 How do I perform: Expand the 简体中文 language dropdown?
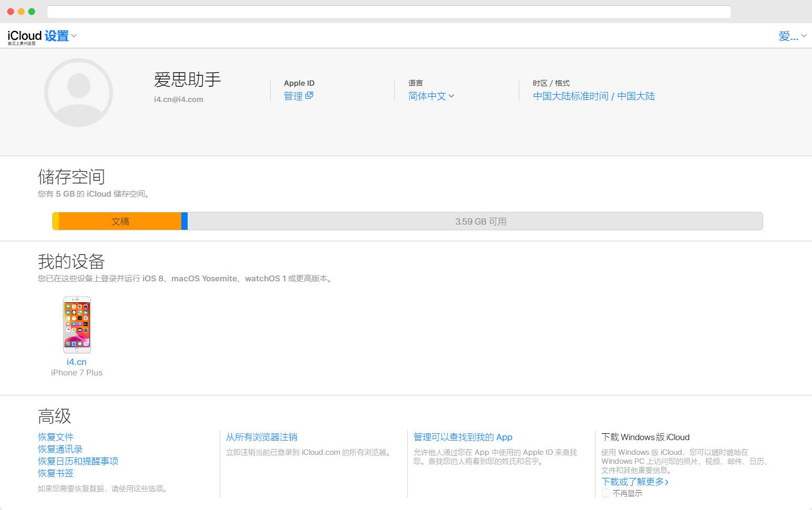coord(430,96)
